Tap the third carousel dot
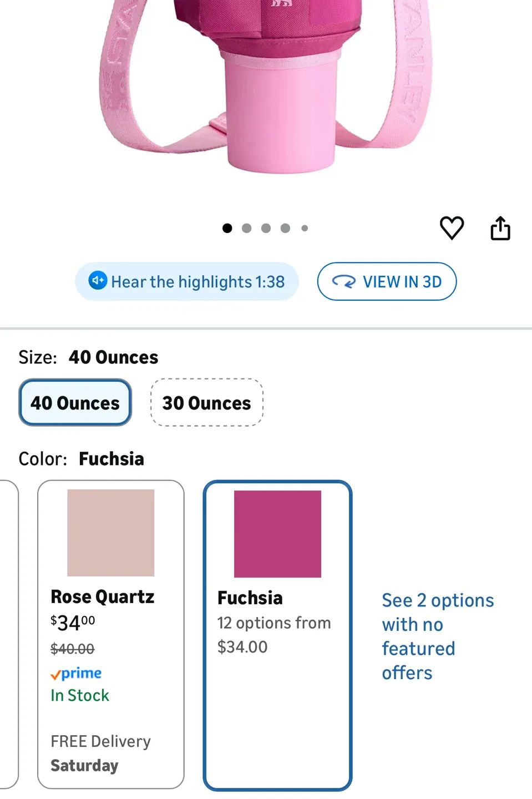 (x=266, y=227)
